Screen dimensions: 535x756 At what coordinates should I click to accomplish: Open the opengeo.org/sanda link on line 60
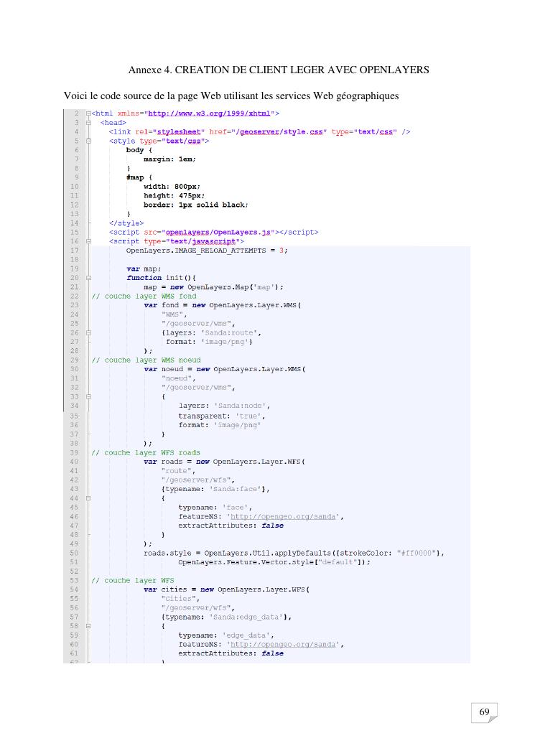285,644
